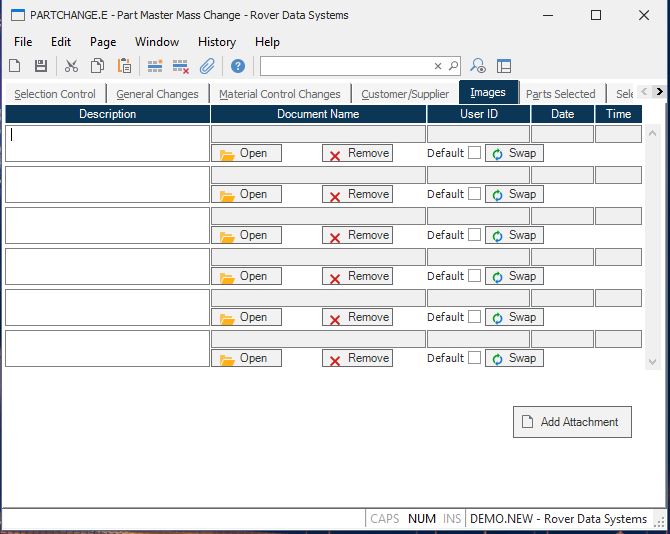Click the first Description text field

point(107,143)
